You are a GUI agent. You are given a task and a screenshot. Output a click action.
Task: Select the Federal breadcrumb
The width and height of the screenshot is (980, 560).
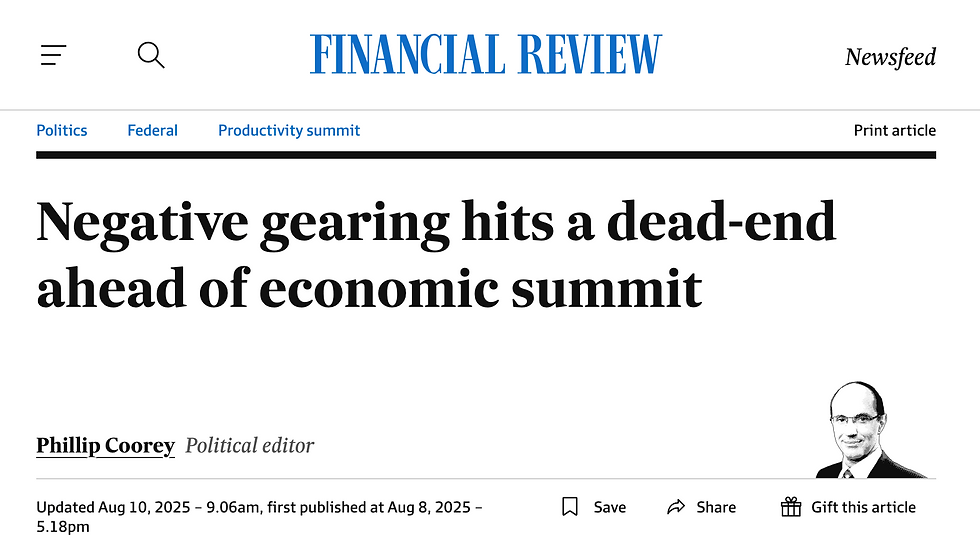pos(152,130)
